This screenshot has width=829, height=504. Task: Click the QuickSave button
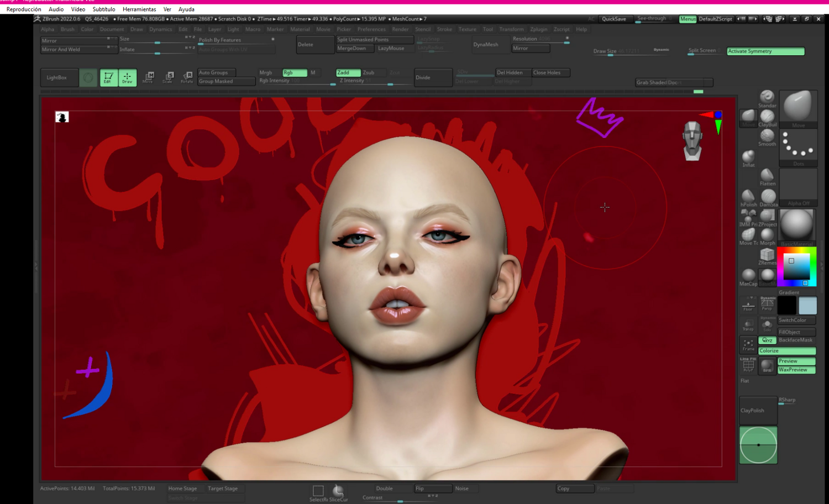(x=614, y=19)
